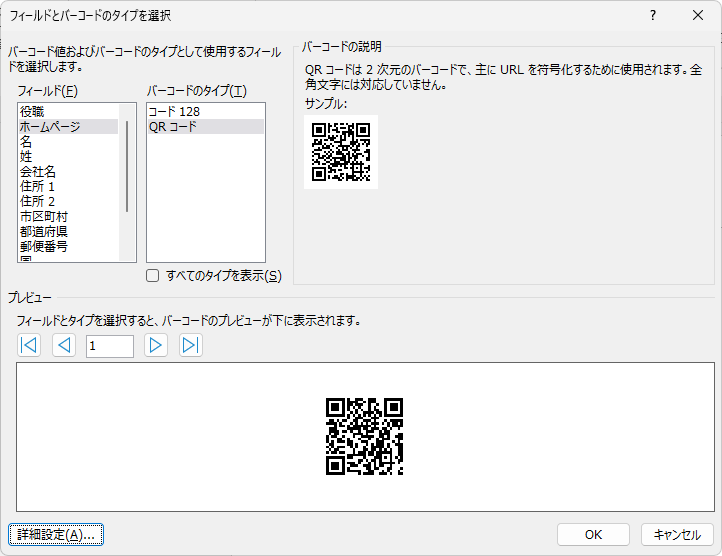722x556 pixels.
Task: Select the 役職 field
Action: coord(32,111)
